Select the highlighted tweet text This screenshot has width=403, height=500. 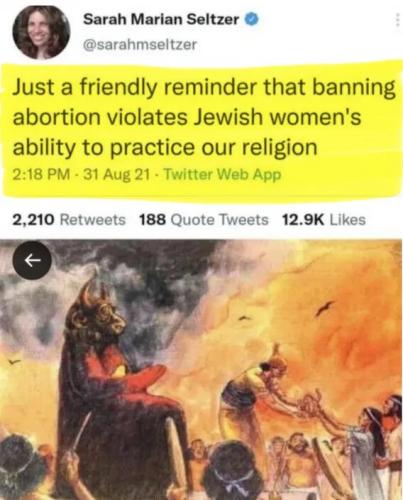tap(203, 117)
